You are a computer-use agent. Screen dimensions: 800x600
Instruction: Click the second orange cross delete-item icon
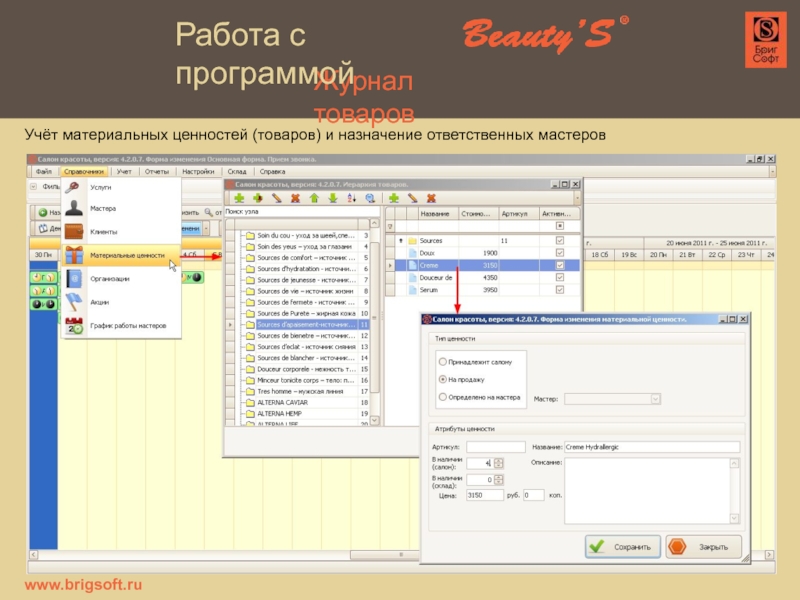click(x=431, y=198)
